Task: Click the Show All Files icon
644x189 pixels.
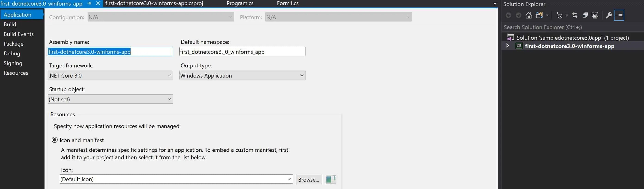Action: 595,15
